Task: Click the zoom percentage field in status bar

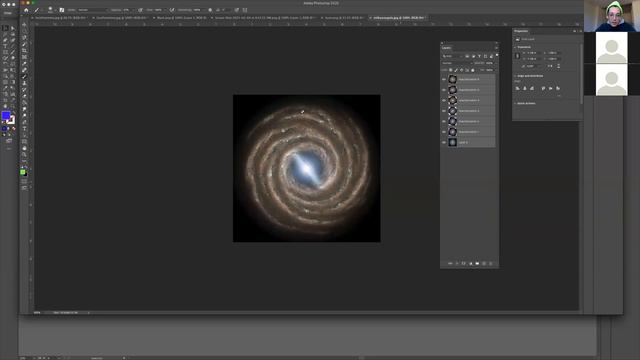Action: (x=37, y=313)
